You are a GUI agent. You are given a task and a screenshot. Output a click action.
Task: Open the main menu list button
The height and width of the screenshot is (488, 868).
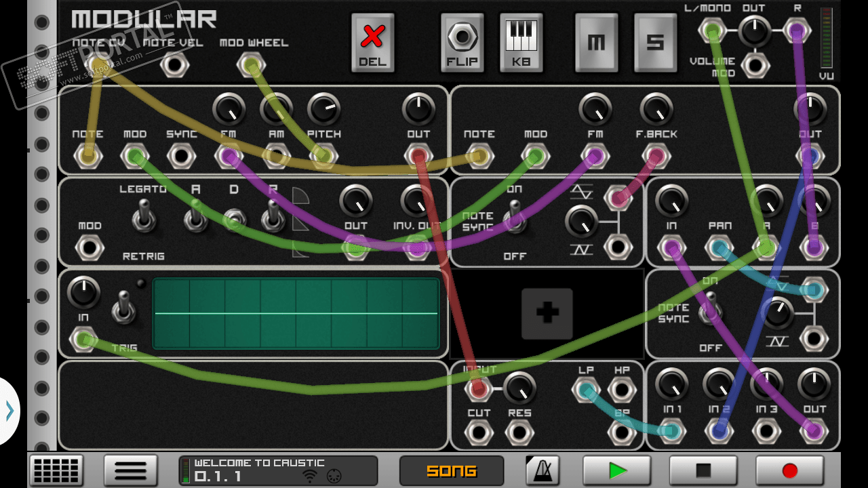[x=130, y=470]
